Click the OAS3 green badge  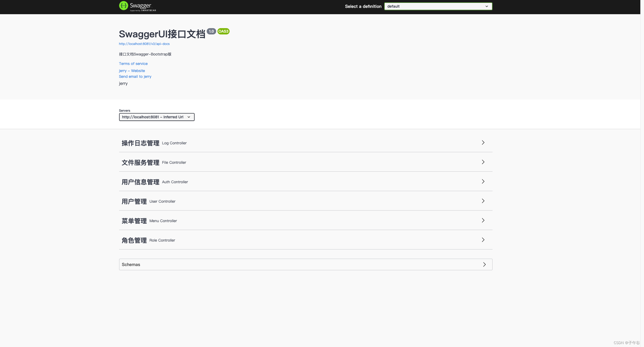pyautogui.click(x=223, y=31)
